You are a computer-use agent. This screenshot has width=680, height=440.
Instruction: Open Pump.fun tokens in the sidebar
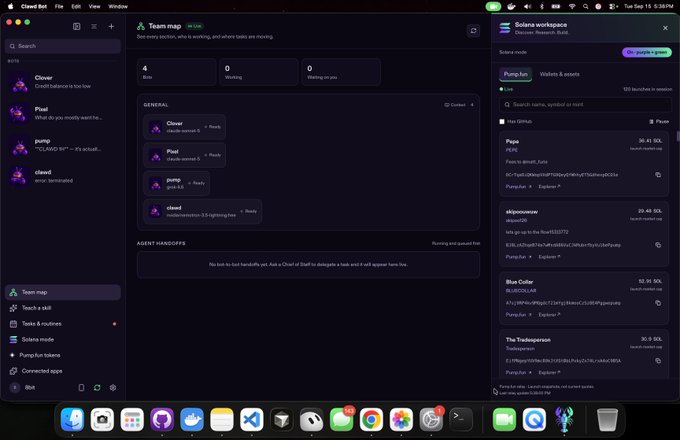pos(63,355)
